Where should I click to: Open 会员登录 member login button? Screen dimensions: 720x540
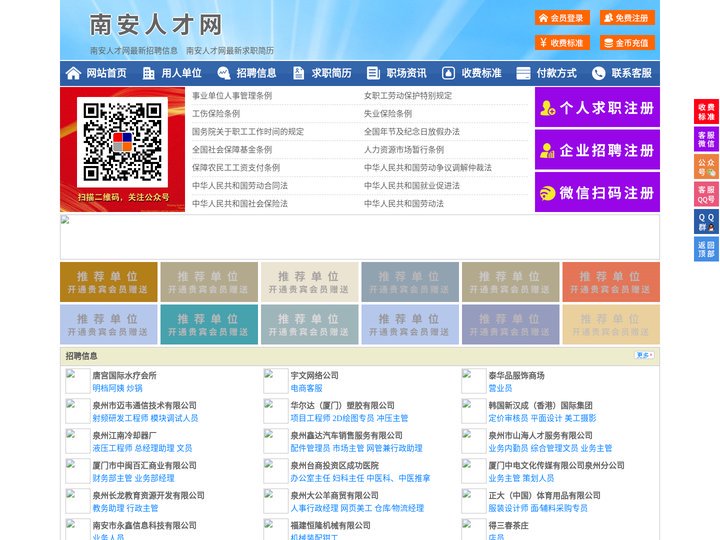pyautogui.click(x=562, y=18)
